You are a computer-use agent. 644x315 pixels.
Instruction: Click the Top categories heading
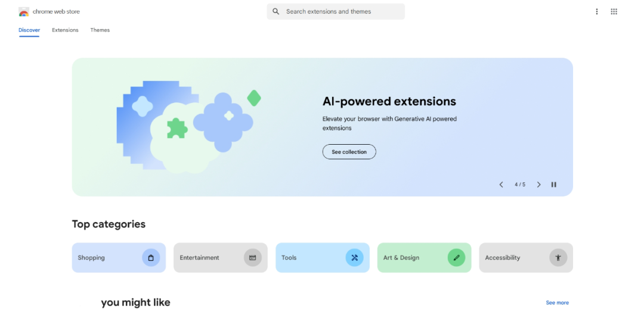coord(109,224)
